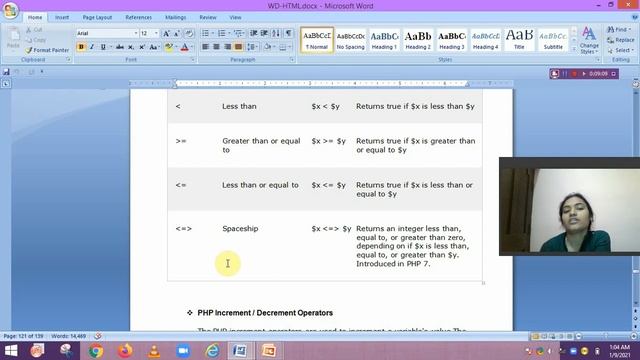Viewport: 640px width, 360px height.
Task: Open VLC media player from taskbar
Action: click(x=154, y=351)
